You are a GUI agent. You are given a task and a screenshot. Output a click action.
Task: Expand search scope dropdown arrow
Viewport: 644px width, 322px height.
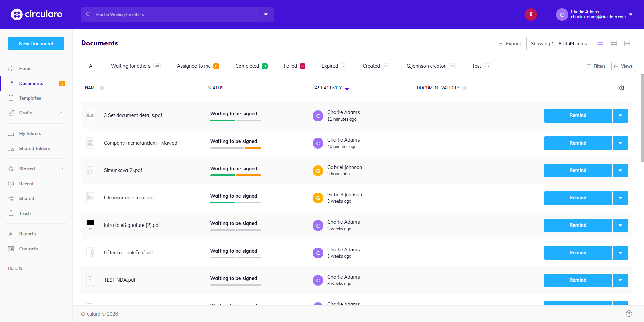266,15
